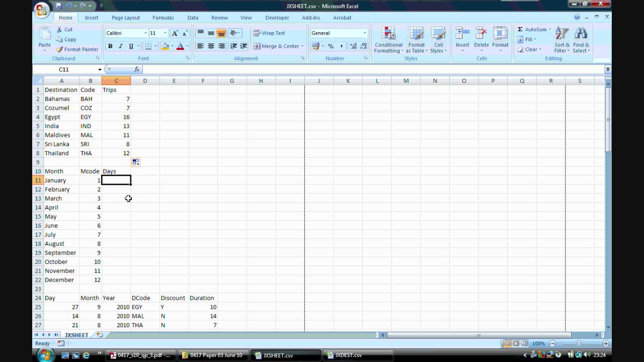
Task: Switch to the Page Layout tab
Action: [126, 18]
